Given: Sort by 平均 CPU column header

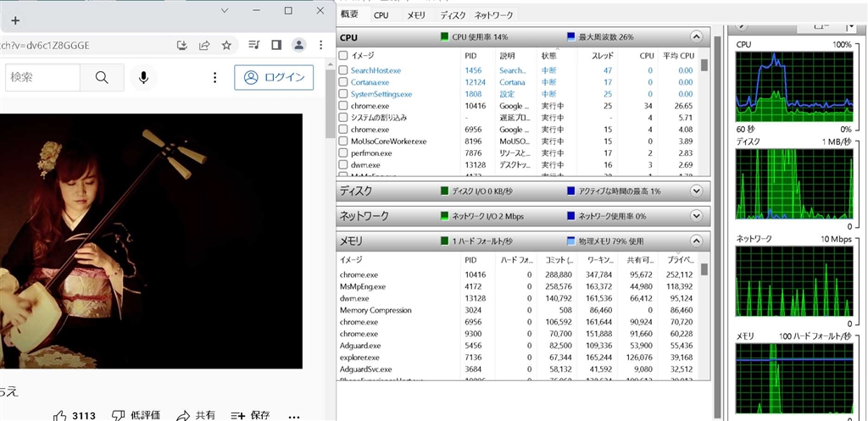Looking at the screenshot, I should (x=677, y=55).
